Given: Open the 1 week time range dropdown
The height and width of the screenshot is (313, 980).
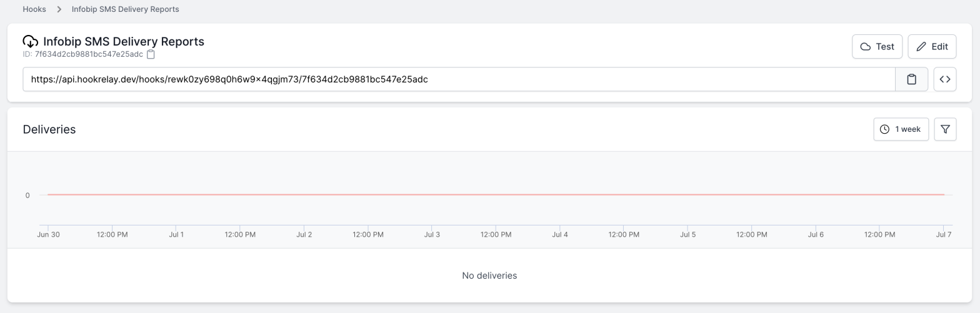Looking at the screenshot, I should tap(901, 129).
